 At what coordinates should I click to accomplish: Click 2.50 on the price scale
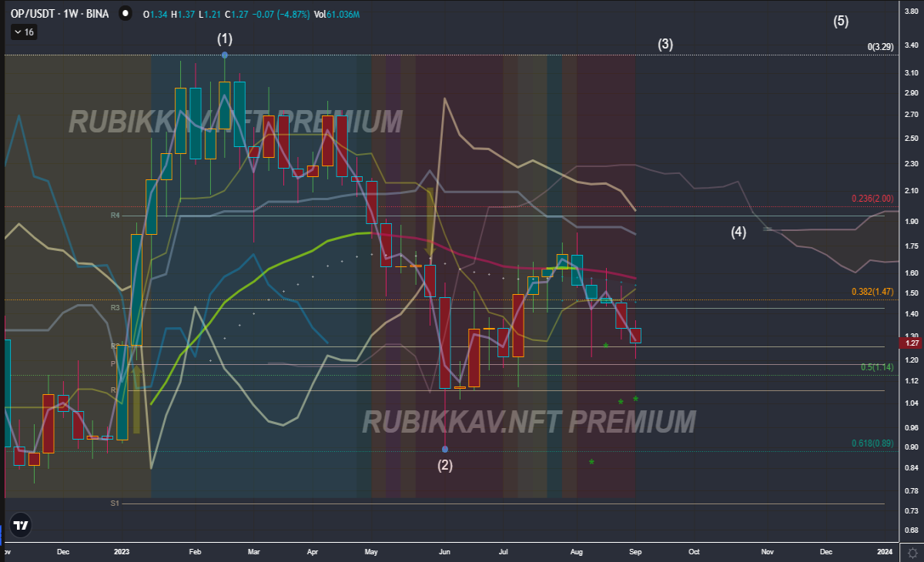click(x=911, y=138)
